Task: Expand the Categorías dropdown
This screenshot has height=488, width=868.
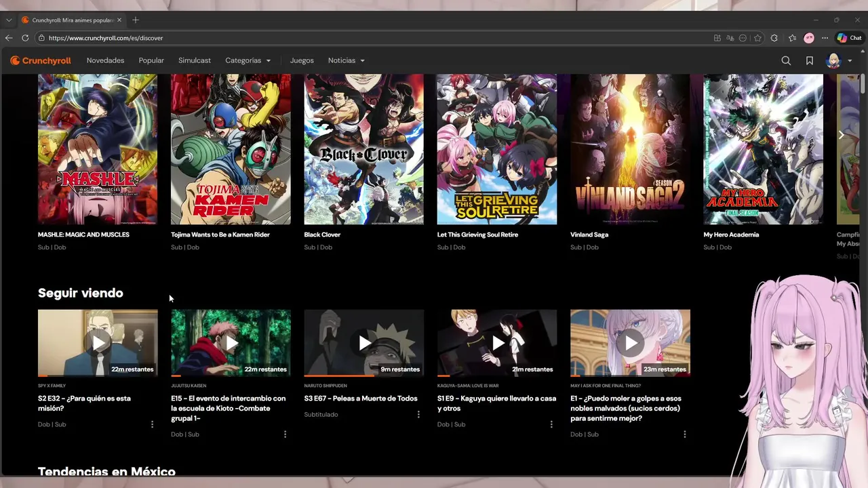Action: point(248,60)
